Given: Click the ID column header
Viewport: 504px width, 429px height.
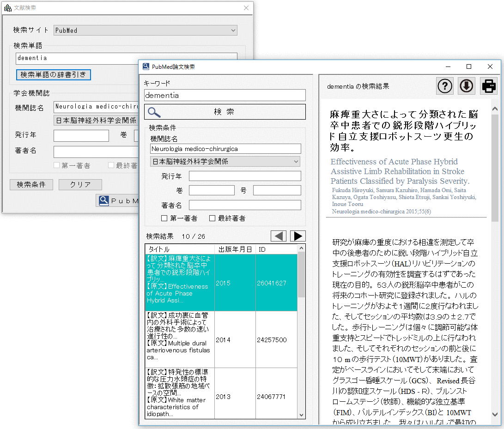Looking at the screenshot, I should coord(276,249).
